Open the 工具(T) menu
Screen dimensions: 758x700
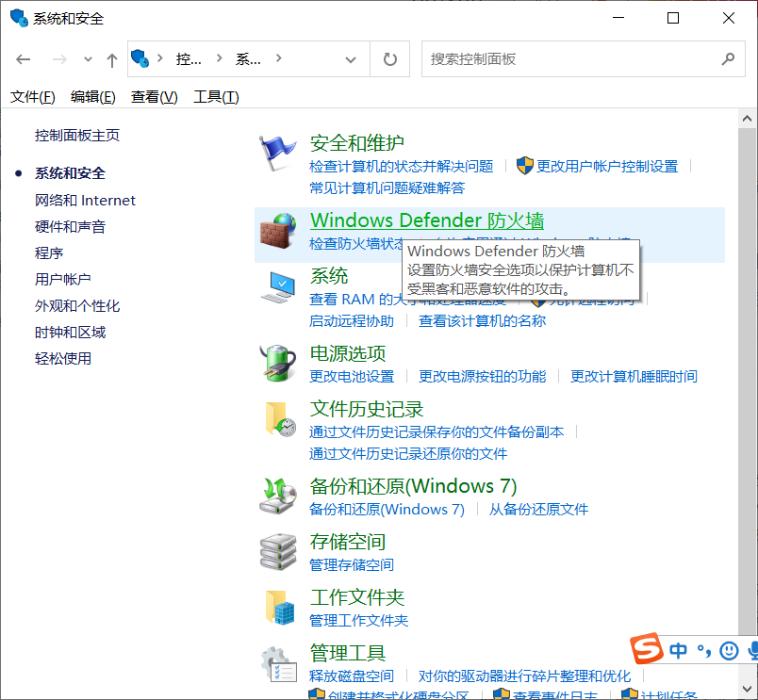(x=215, y=96)
